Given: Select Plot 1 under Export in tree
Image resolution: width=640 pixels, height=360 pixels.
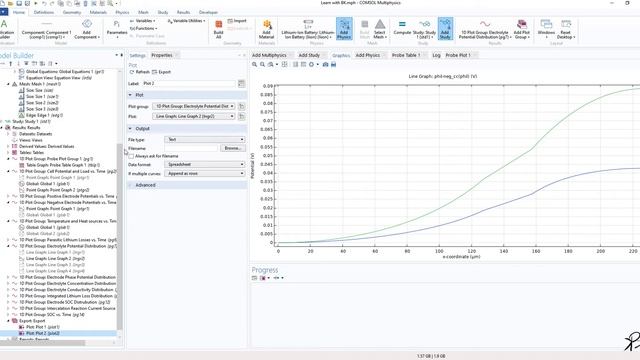Looking at the screenshot, I should (39, 327).
